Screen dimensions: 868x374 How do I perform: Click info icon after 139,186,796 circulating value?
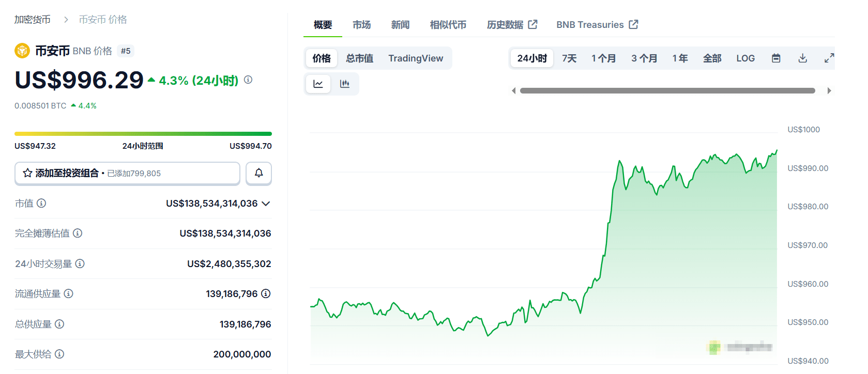pyautogui.click(x=266, y=293)
